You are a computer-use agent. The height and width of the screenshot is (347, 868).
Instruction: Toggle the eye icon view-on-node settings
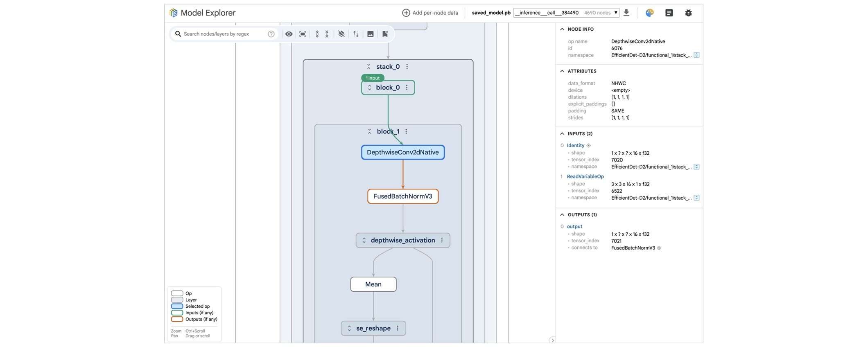[x=289, y=34]
